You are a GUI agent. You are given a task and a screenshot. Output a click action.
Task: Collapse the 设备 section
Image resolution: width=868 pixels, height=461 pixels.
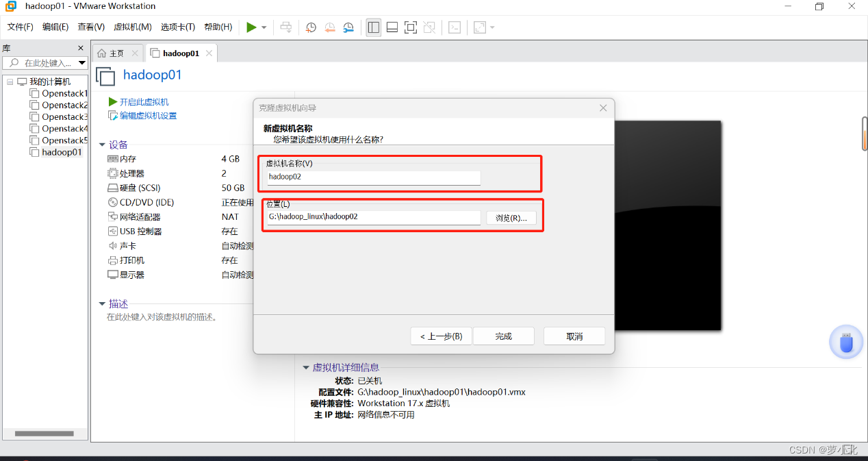coord(102,145)
